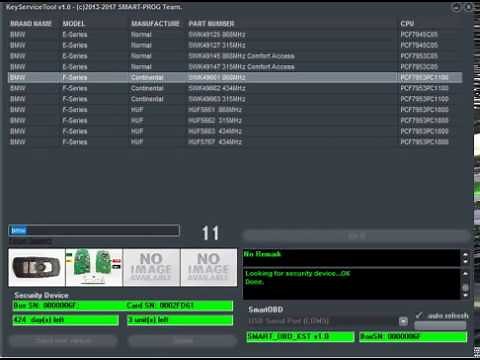Click the No Remark box down arrow

[x=466, y=262]
